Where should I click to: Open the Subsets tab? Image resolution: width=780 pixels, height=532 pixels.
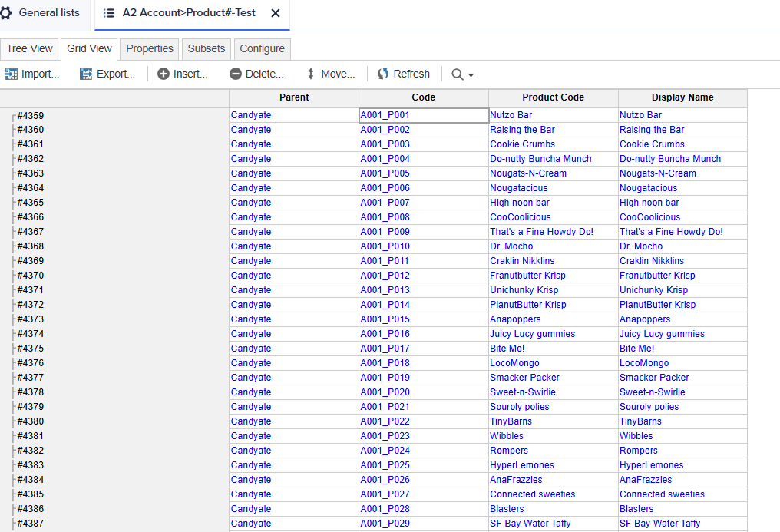click(x=207, y=48)
